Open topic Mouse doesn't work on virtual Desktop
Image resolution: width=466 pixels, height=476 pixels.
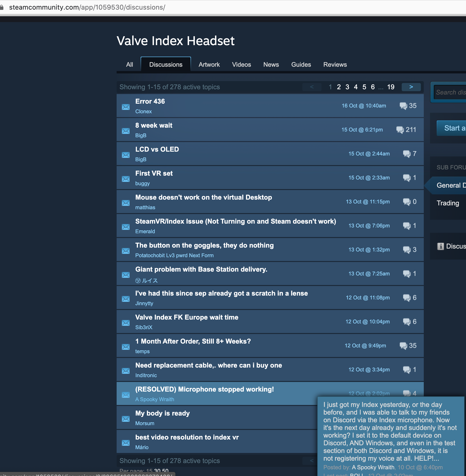[x=203, y=197]
